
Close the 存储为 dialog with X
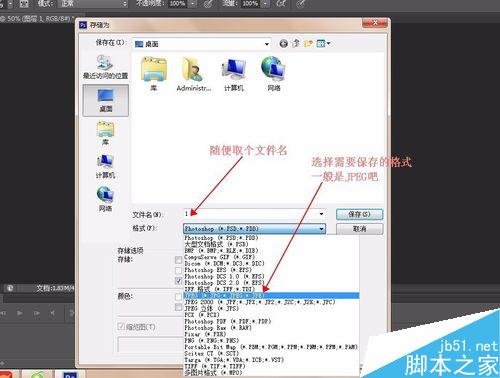click(375, 23)
